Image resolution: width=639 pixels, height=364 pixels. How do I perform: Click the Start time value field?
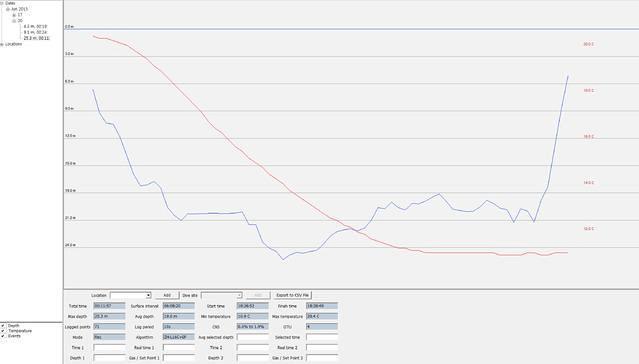(x=252, y=306)
